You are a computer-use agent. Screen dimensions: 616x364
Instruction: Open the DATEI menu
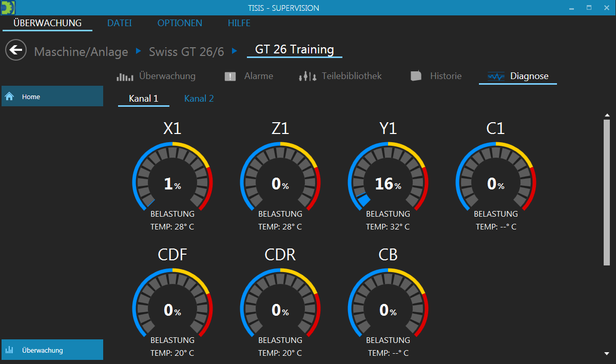coord(119,23)
